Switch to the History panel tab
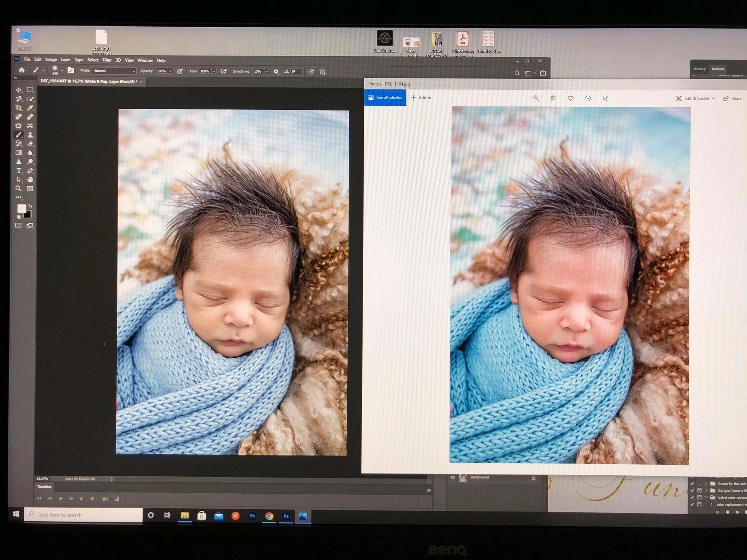Screen dimensions: 747x560 click(699, 69)
